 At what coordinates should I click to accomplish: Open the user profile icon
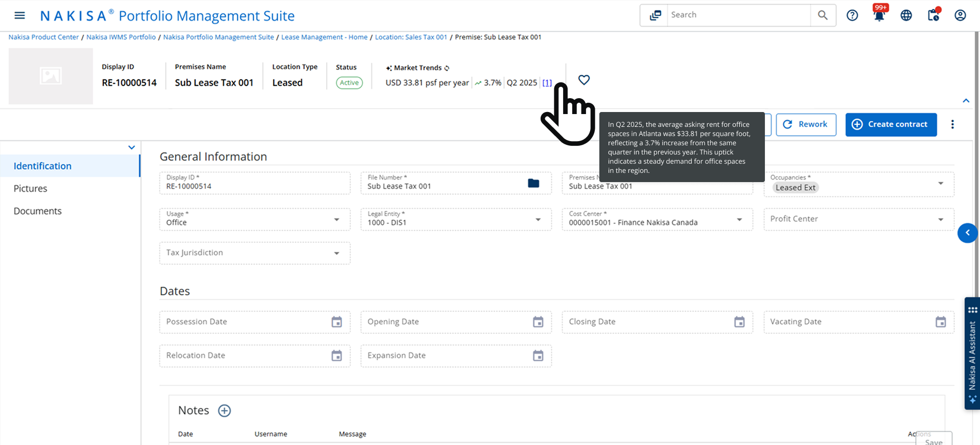click(960, 15)
